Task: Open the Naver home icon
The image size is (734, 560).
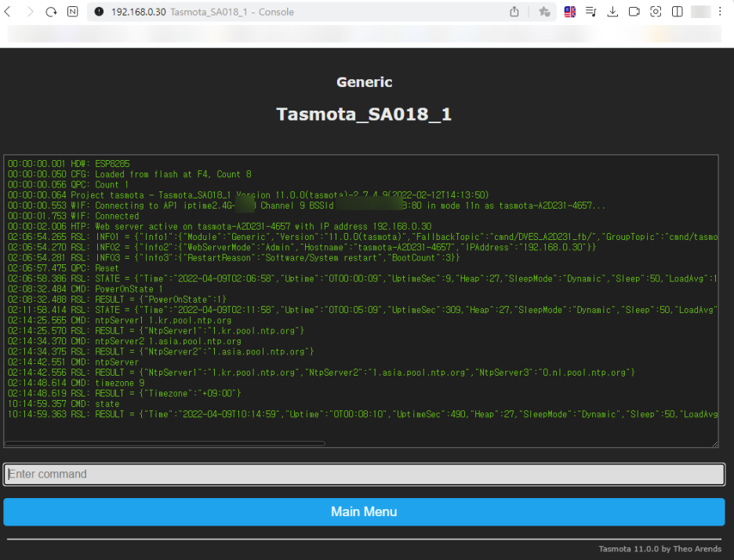Action: (x=73, y=12)
